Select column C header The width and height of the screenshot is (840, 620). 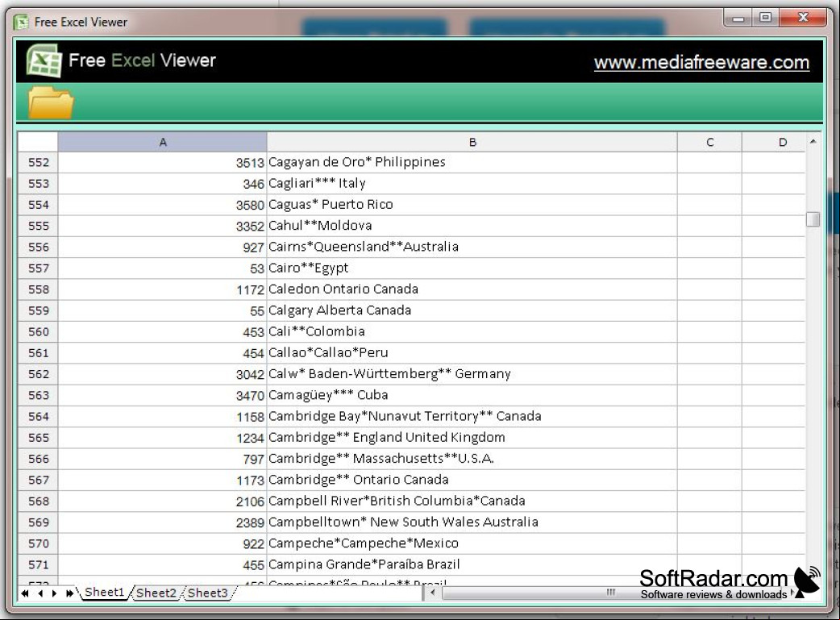click(710, 142)
